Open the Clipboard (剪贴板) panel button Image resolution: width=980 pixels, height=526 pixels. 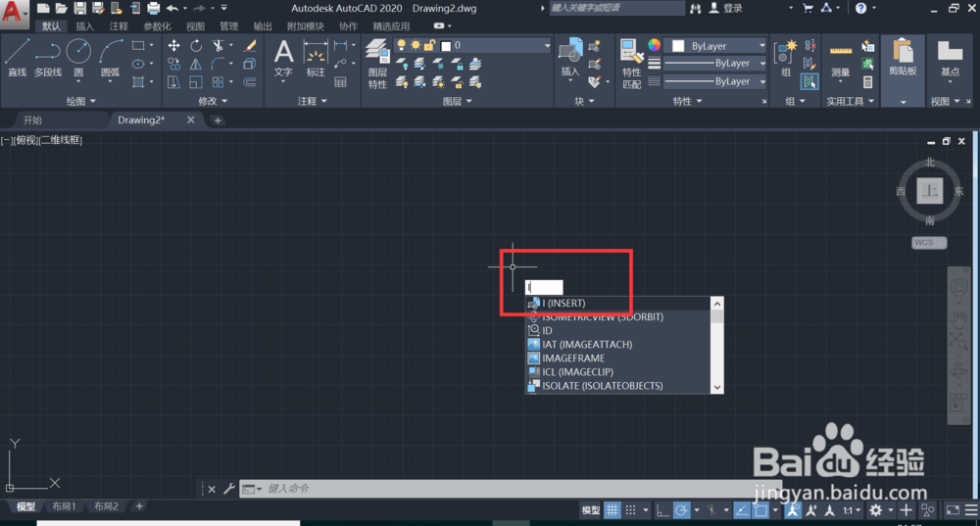click(903, 69)
